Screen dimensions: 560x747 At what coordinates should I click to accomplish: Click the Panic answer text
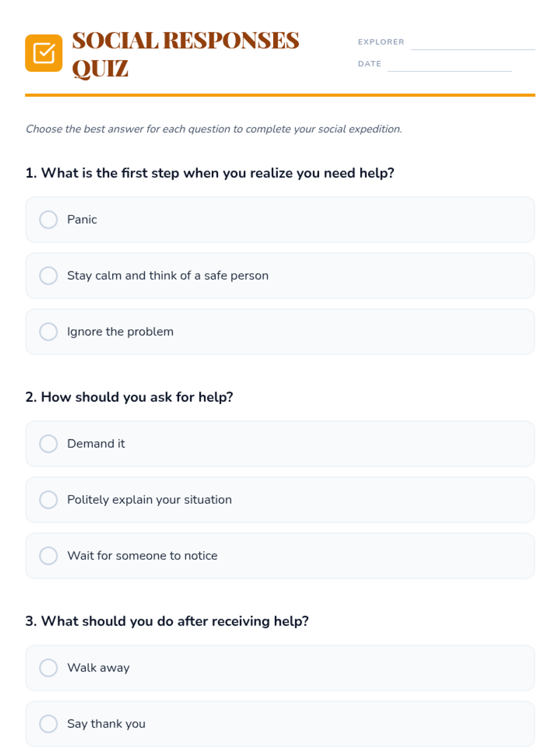(82, 219)
